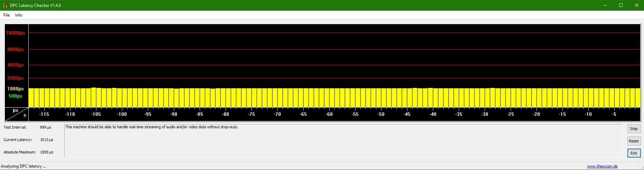Image resolution: width=644 pixels, height=170 pixels.
Task: Click the 8000µs axis label
Action: click(16, 49)
